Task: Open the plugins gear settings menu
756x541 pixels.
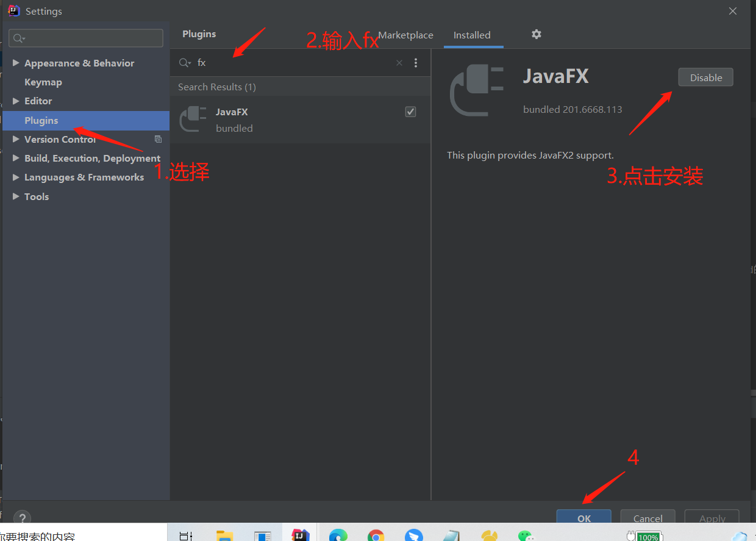Action: click(x=537, y=34)
